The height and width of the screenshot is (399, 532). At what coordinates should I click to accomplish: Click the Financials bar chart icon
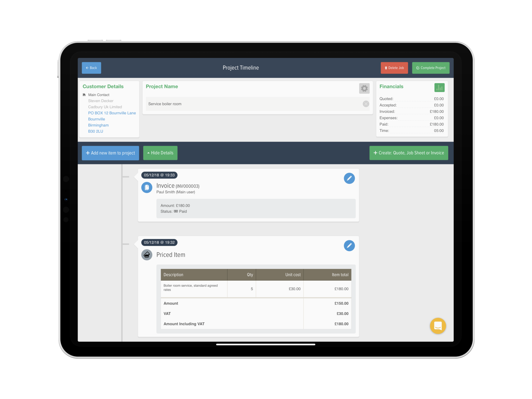pyautogui.click(x=440, y=88)
